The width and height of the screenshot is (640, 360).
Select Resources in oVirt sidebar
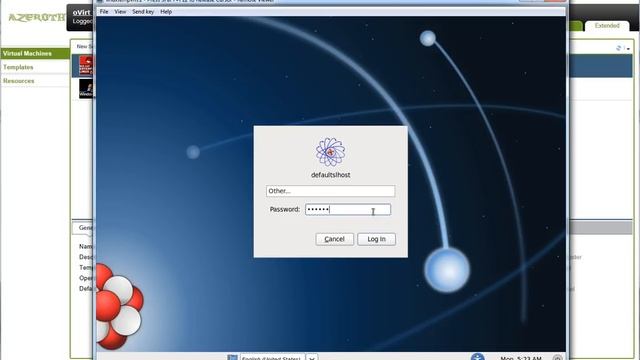click(x=35, y=81)
